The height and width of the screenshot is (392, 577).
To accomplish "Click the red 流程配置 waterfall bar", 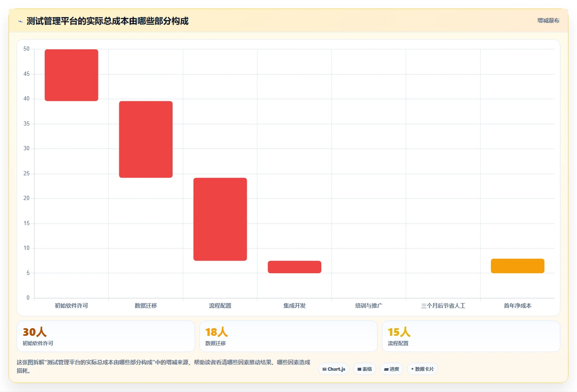I will (220, 219).
